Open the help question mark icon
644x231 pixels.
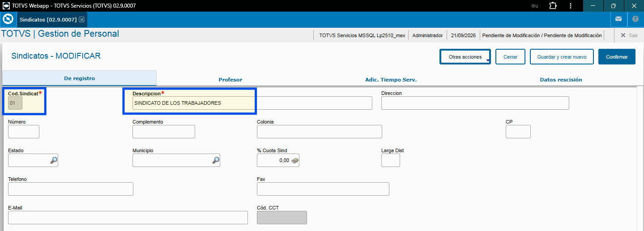pyautogui.click(x=635, y=19)
